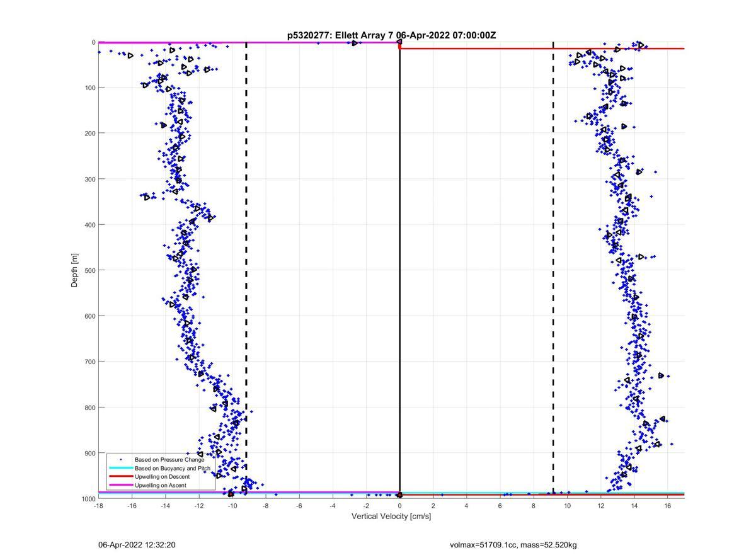Screen dimensions: 756x560
Task: Click velocity axis tick label -18
Action: click(x=98, y=506)
